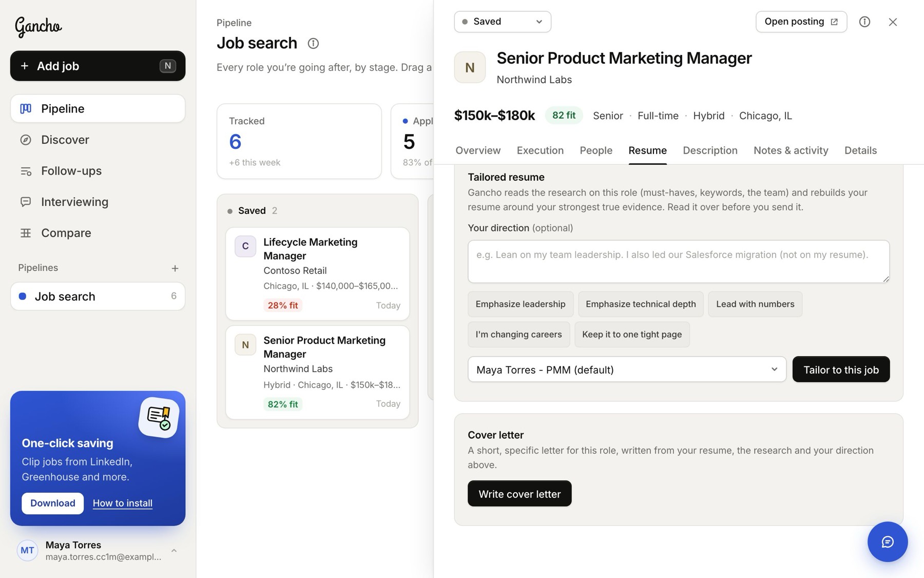Click Open posting button
924x578 pixels.
coord(801,22)
